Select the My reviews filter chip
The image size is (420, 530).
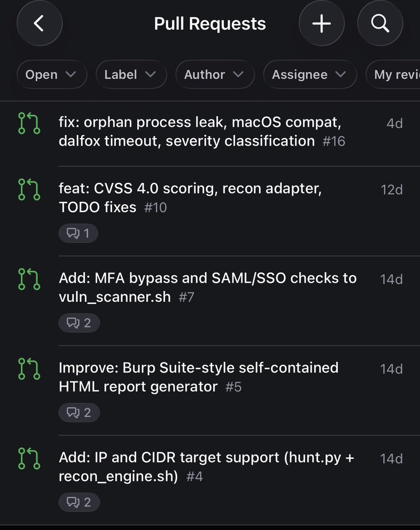pyautogui.click(x=394, y=75)
